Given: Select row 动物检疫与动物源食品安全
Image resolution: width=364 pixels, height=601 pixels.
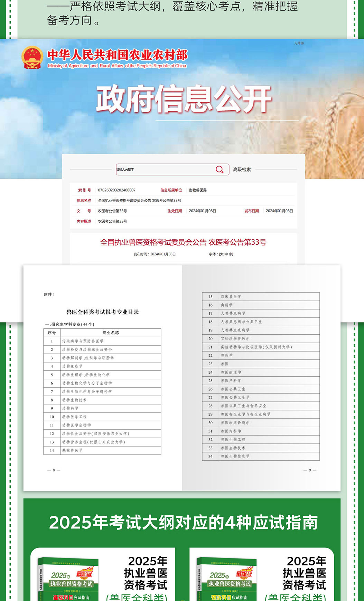Looking at the screenshot, I should (x=102, y=349).
